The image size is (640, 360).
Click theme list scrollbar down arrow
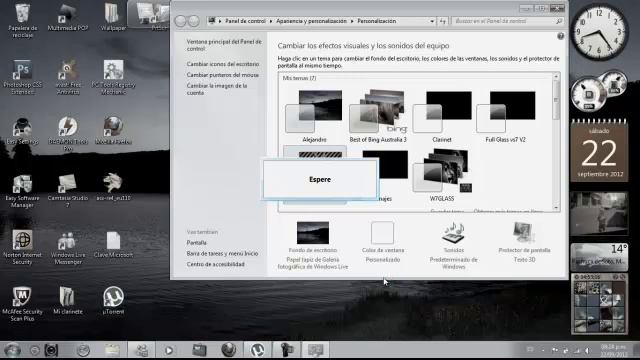556,208
